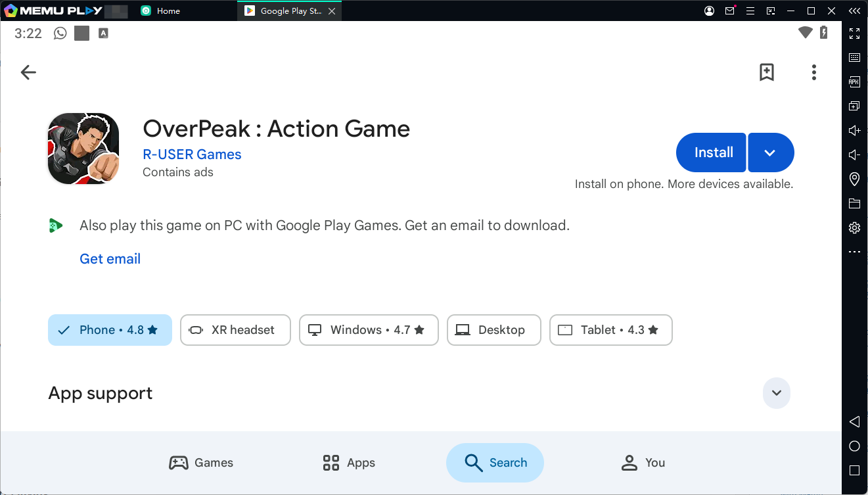Select the Tablet 4.3 rating chip
This screenshot has width=868, height=495.
click(611, 330)
